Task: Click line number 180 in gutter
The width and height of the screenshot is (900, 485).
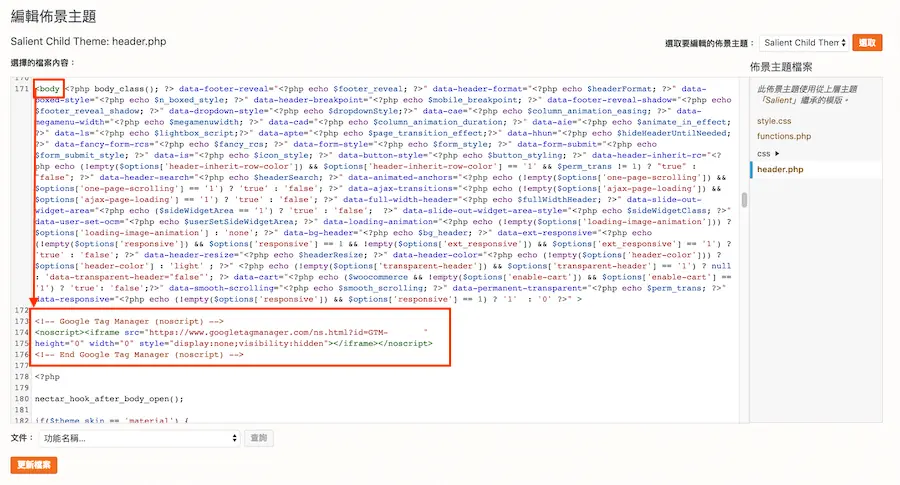Action: click(21, 399)
